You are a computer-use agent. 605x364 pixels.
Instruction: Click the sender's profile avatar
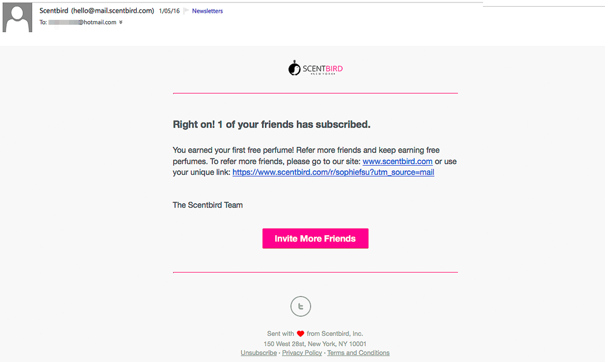pyautogui.click(x=18, y=18)
